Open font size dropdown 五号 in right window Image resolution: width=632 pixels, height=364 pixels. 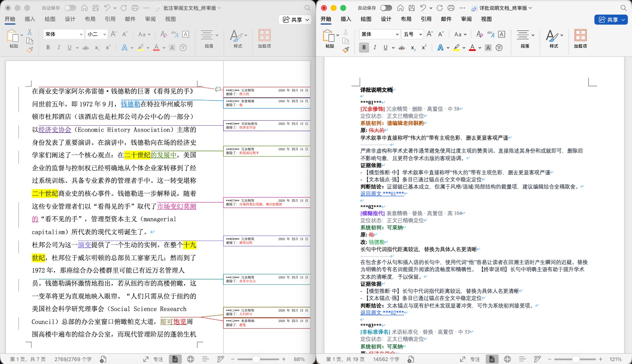(421, 34)
